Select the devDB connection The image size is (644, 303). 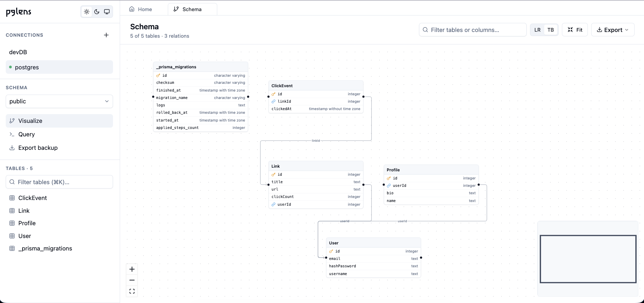pos(59,52)
